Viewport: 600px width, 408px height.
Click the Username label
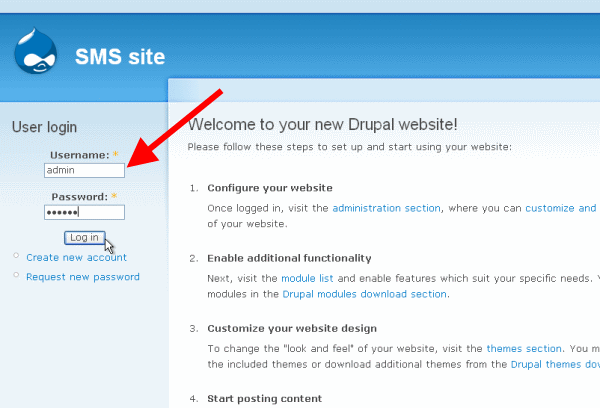point(80,155)
